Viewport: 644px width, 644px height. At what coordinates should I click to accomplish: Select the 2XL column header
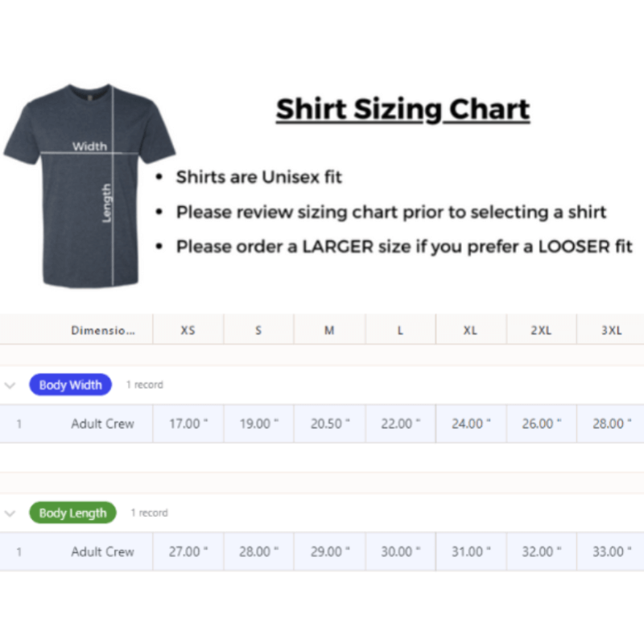[541, 330]
